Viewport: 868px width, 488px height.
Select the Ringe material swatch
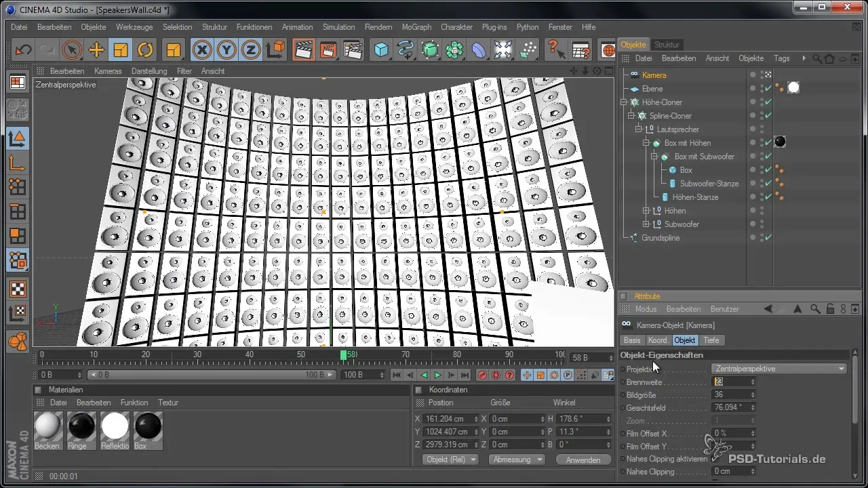click(x=81, y=426)
